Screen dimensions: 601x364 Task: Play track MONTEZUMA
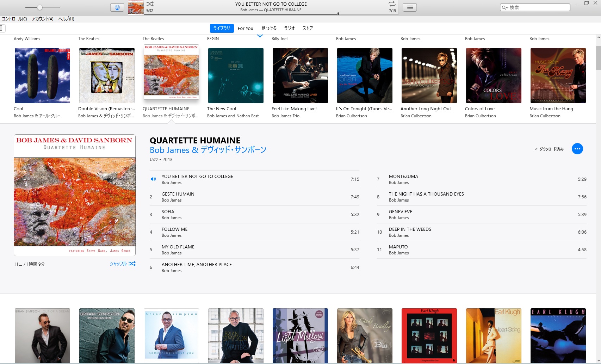(482, 179)
